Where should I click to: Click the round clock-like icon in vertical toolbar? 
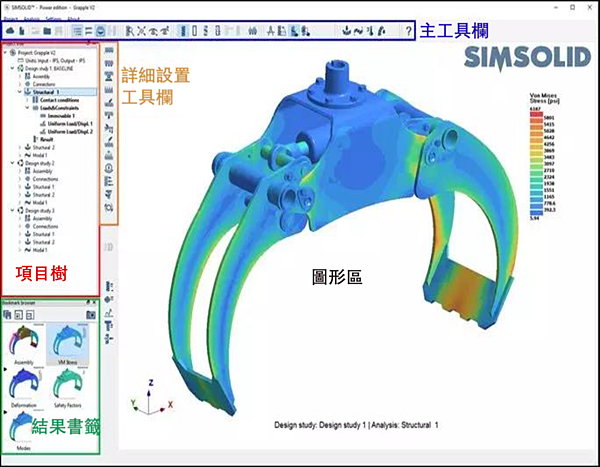pos(109,168)
